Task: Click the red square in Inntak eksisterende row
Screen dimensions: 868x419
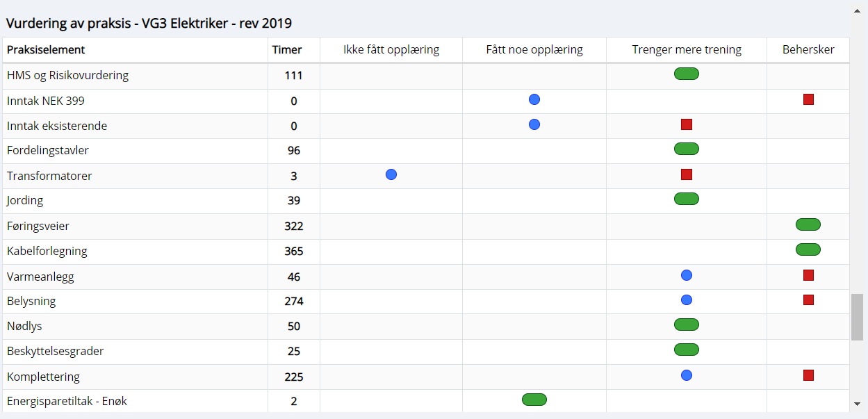Action: click(687, 124)
